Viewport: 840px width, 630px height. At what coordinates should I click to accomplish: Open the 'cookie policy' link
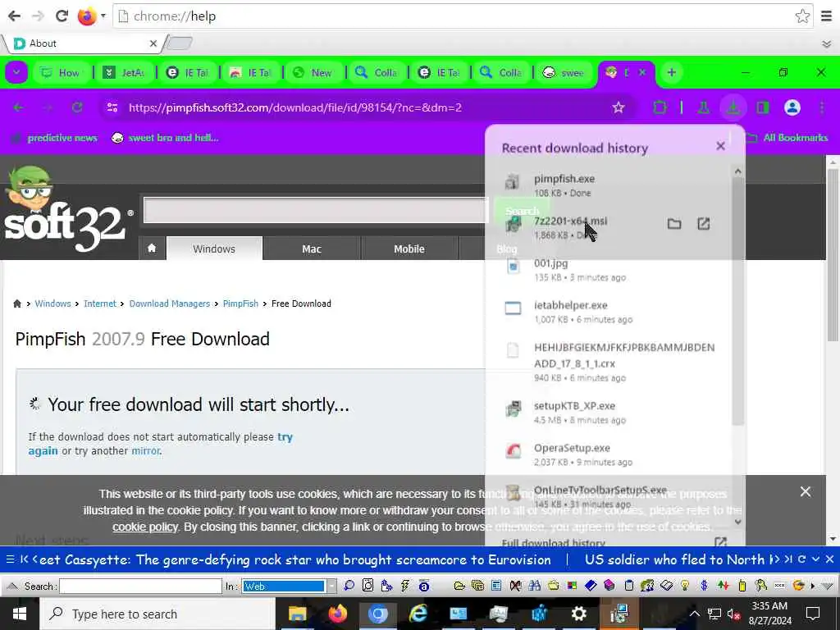click(144, 527)
